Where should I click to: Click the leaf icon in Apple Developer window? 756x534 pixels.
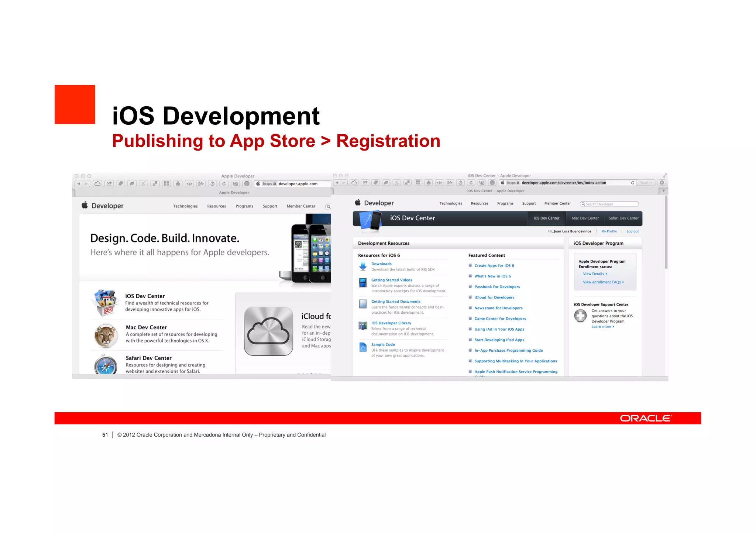(x=132, y=183)
